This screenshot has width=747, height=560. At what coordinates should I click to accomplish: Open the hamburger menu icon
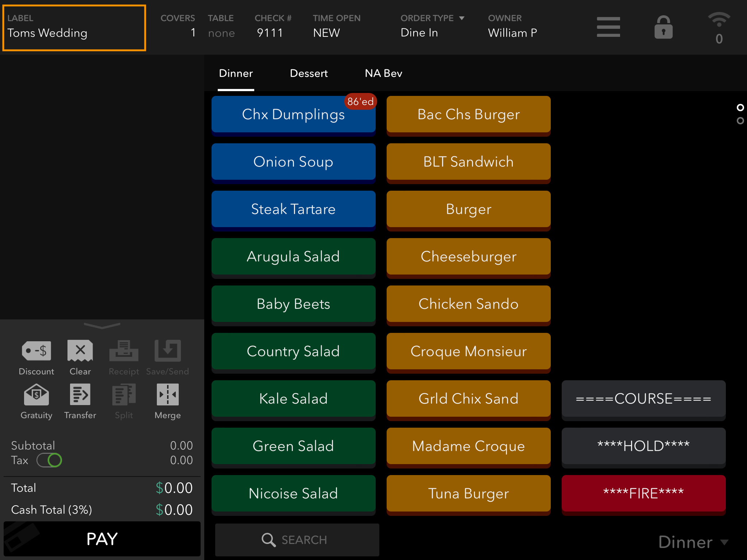[608, 27]
